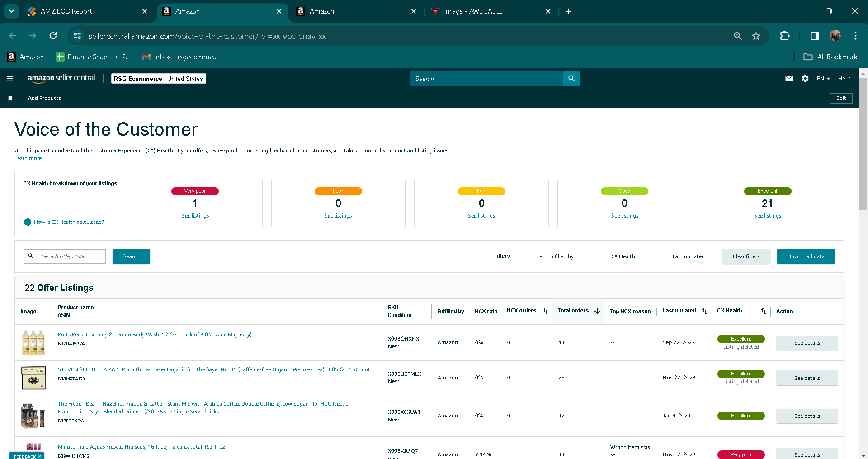This screenshot has width=868, height=459.
Task: Click the amazon seller central logo
Action: (x=61, y=78)
